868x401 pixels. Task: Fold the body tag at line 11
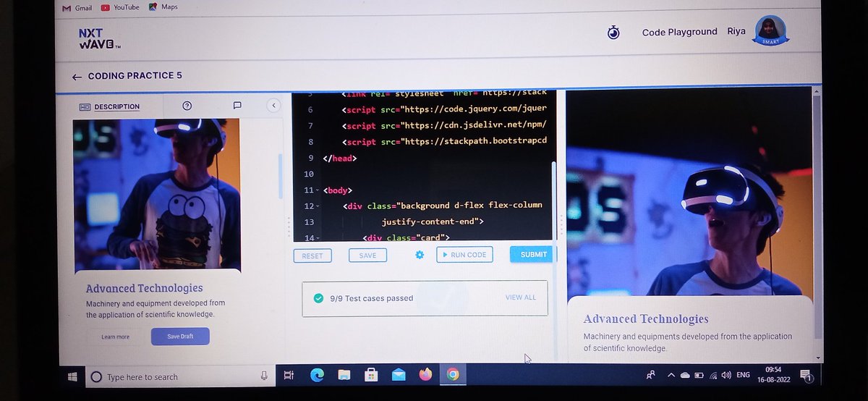(x=317, y=190)
